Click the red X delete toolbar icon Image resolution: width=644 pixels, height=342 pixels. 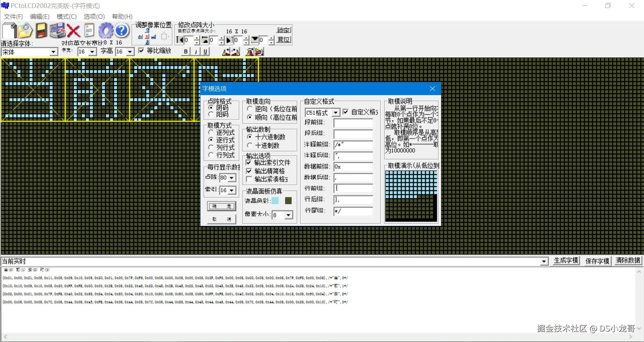coord(73,30)
